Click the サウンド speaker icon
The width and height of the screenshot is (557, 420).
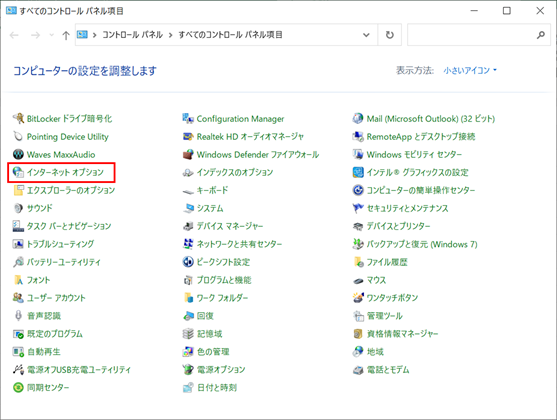18,208
